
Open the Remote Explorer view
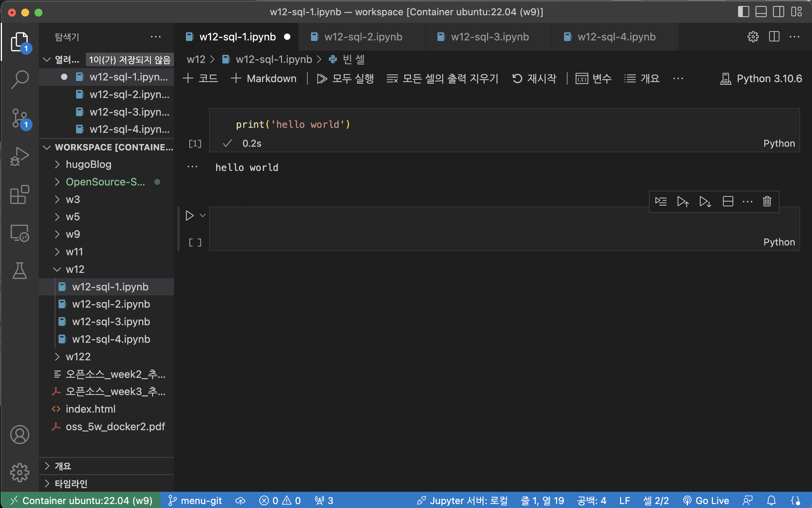point(20,233)
